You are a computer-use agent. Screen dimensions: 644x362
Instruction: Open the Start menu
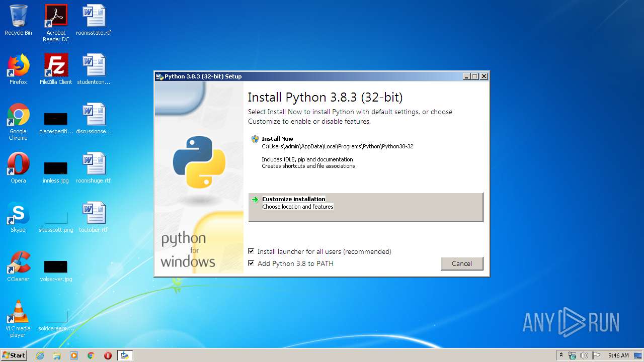[14, 355]
